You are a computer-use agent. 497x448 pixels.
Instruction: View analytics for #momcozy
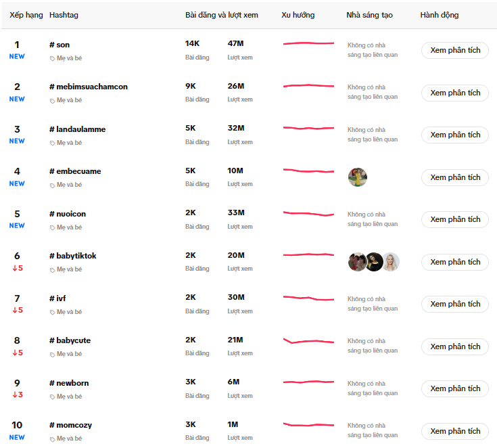(x=454, y=431)
